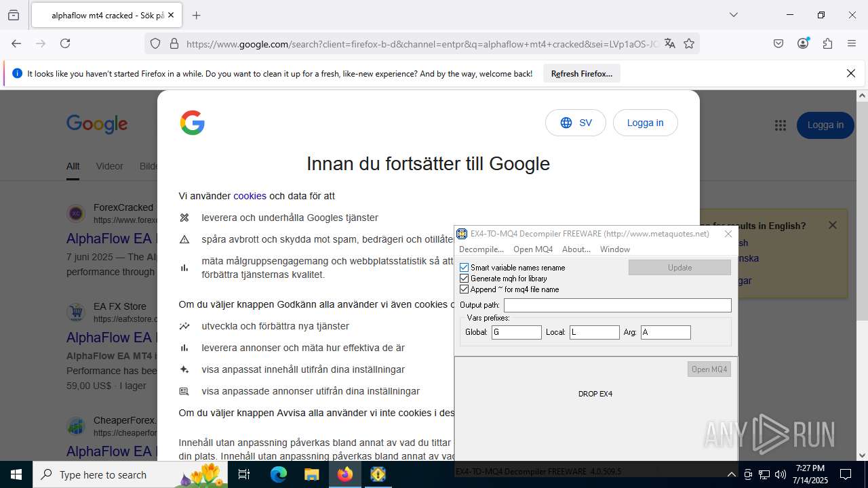The image size is (868, 488).
Task: Open the Decompile... menu
Action: click(481, 249)
